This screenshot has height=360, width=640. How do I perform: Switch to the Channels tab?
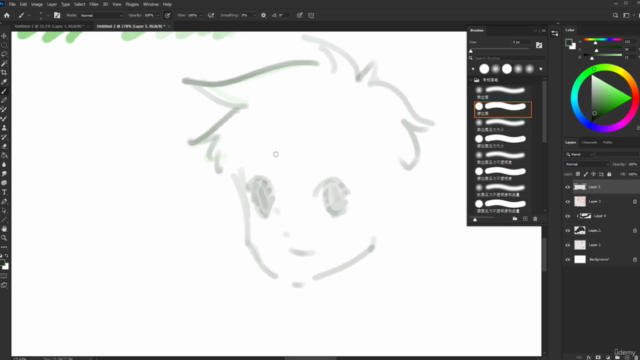(589, 142)
